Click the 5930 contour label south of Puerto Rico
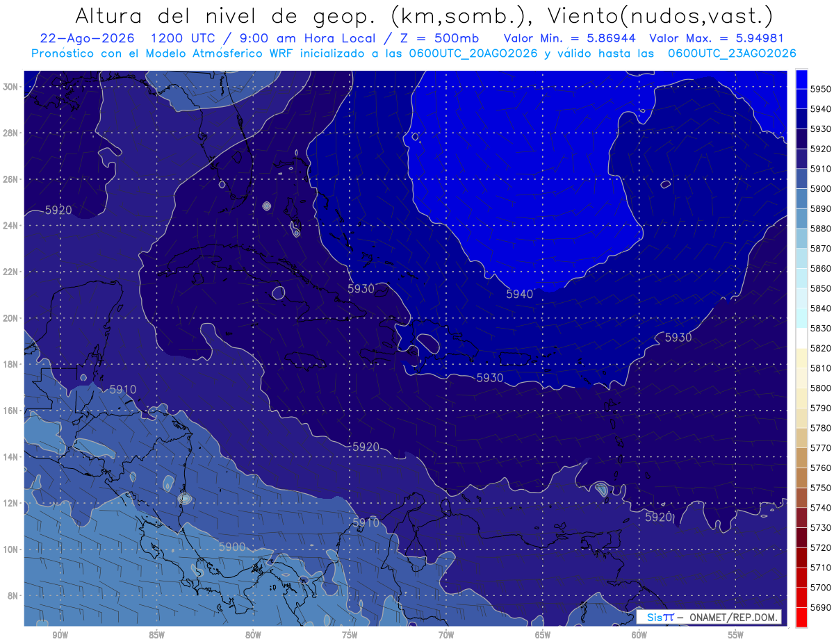Image resolution: width=834 pixels, height=644 pixels. [490, 377]
